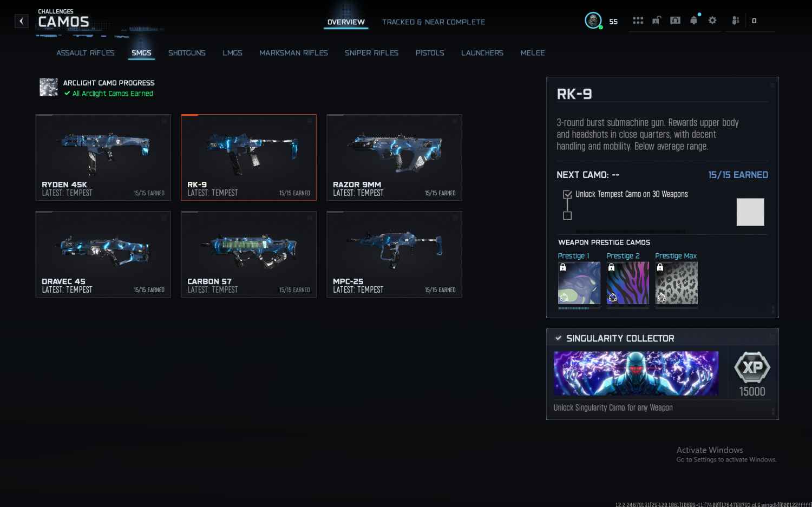Screen dimensions: 812x507
Task: Click the back arrow beside Camos title
Action: click(x=21, y=21)
